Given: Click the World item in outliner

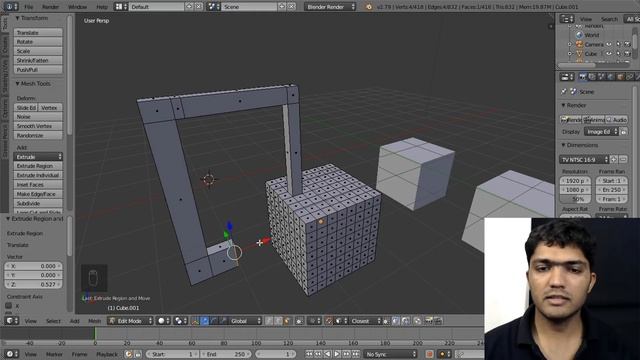Looking at the screenshot, I should click(x=591, y=35).
